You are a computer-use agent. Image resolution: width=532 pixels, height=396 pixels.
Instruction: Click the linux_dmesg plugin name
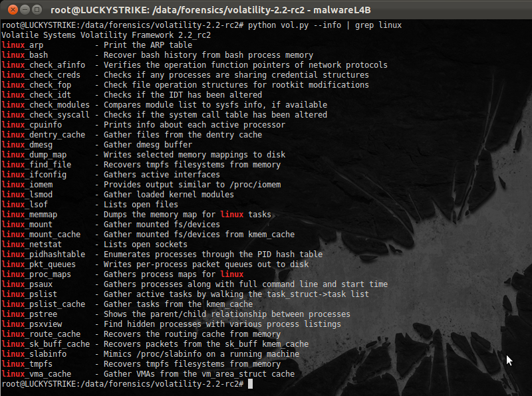(x=27, y=145)
